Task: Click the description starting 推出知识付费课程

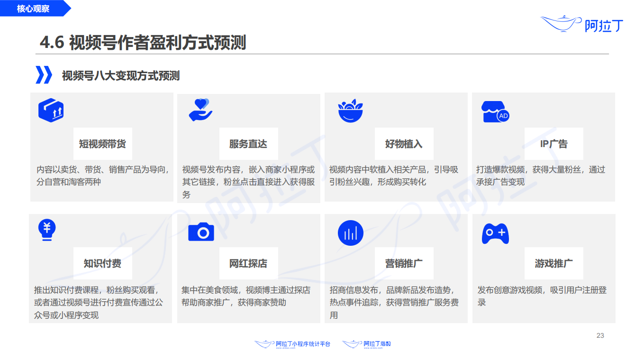Action: point(99,302)
